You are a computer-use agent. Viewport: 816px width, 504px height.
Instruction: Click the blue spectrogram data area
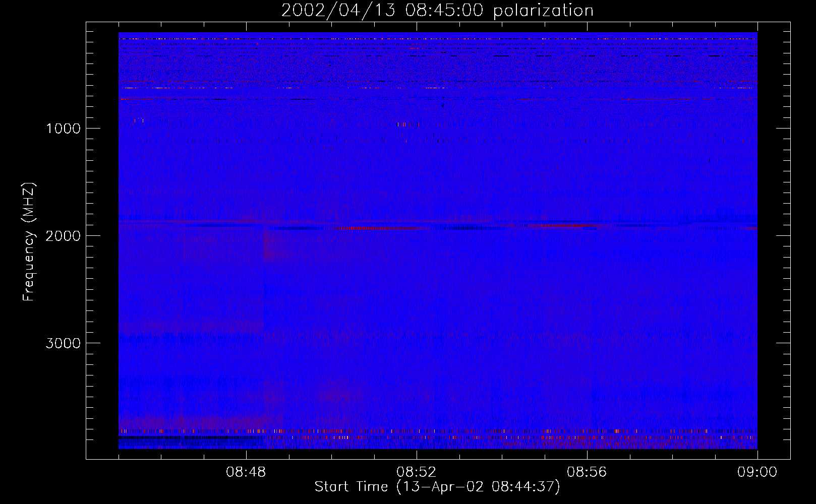coord(438,241)
